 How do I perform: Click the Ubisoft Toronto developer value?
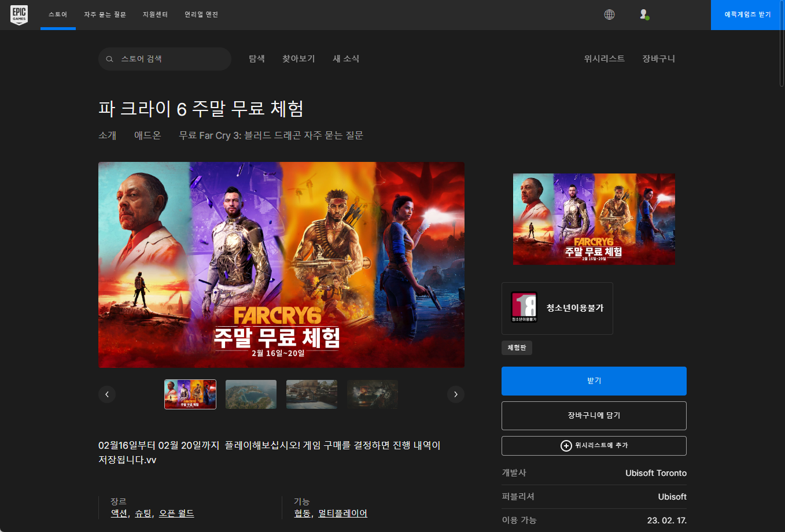(x=656, y=473)
